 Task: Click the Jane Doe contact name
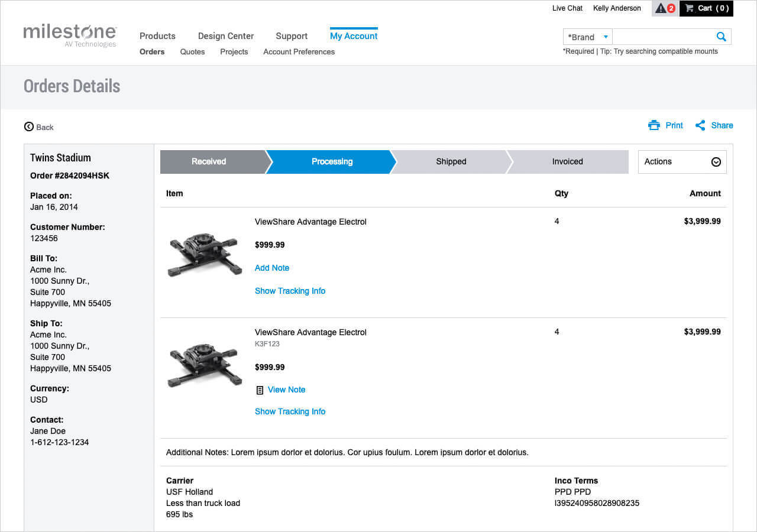(x=48, y=431)
